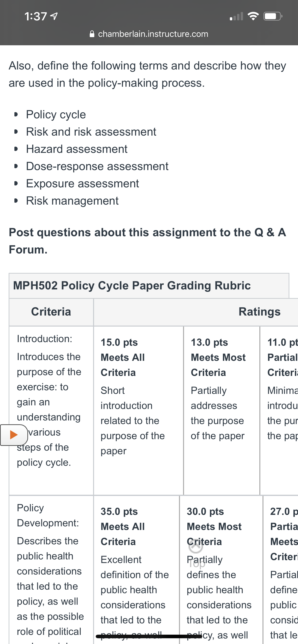Tap the Ratings column header

click(x=259, y=312)
